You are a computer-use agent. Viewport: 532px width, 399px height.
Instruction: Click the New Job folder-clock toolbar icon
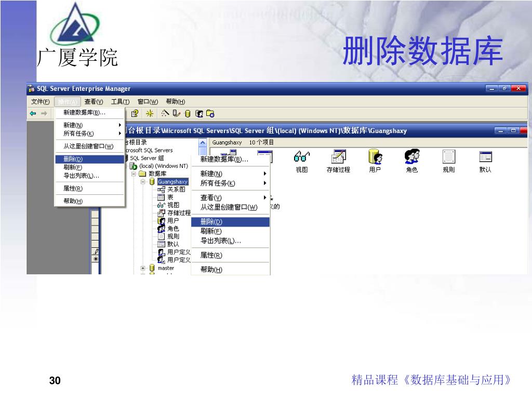(210, 114)
